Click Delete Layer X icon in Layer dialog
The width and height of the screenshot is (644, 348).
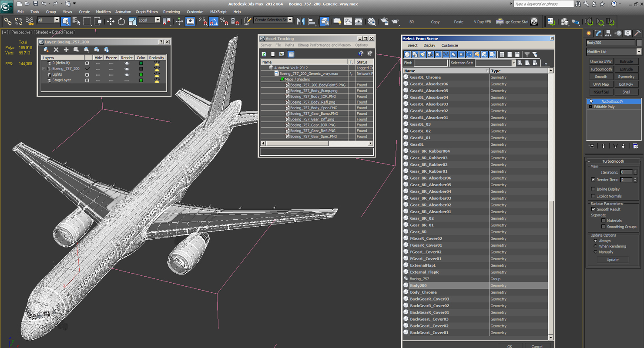pos(56,50)
